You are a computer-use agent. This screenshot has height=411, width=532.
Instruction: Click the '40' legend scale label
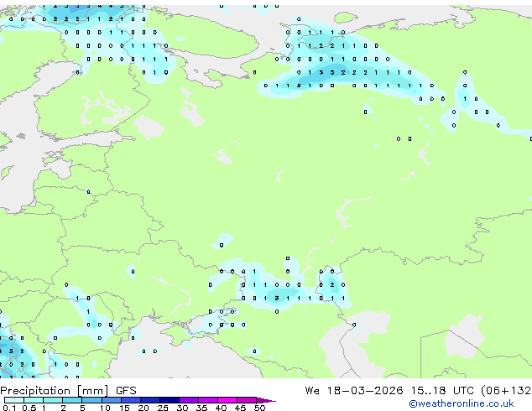tap(221, 408)
